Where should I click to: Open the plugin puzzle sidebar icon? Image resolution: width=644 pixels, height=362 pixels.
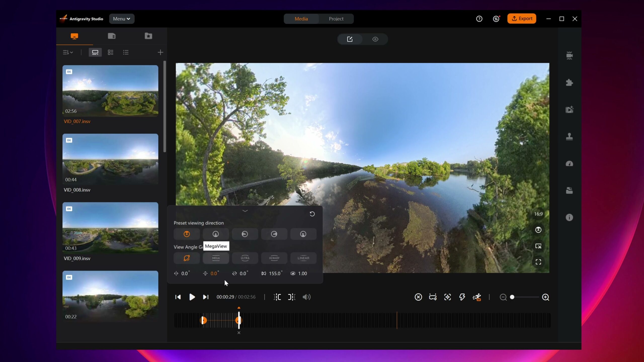(x=569, y=82)
